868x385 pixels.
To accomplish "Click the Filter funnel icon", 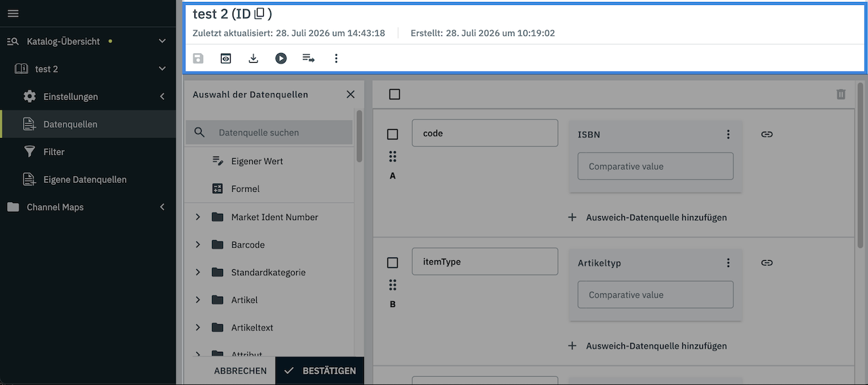I will (30, 152).
